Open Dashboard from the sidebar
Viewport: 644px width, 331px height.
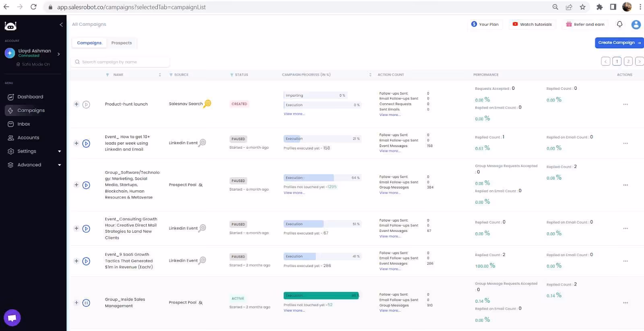click(x=30, y=97)
